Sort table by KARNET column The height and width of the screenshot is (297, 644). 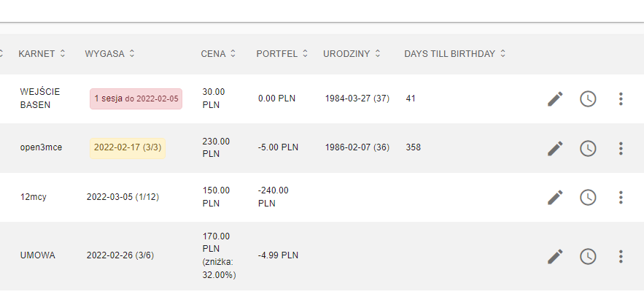[42, 54]
